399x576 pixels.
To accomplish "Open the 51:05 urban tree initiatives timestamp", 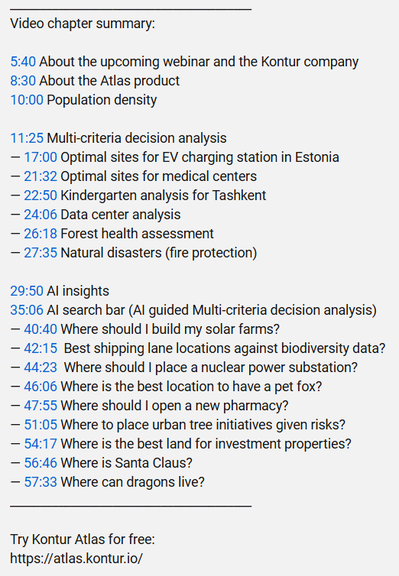I will coord(40,425).
